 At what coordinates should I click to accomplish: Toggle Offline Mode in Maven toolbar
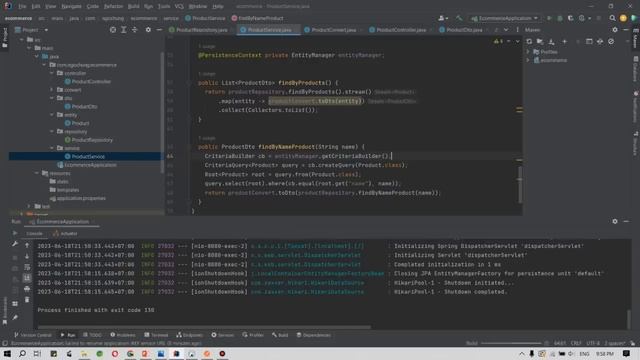point(600,42)
